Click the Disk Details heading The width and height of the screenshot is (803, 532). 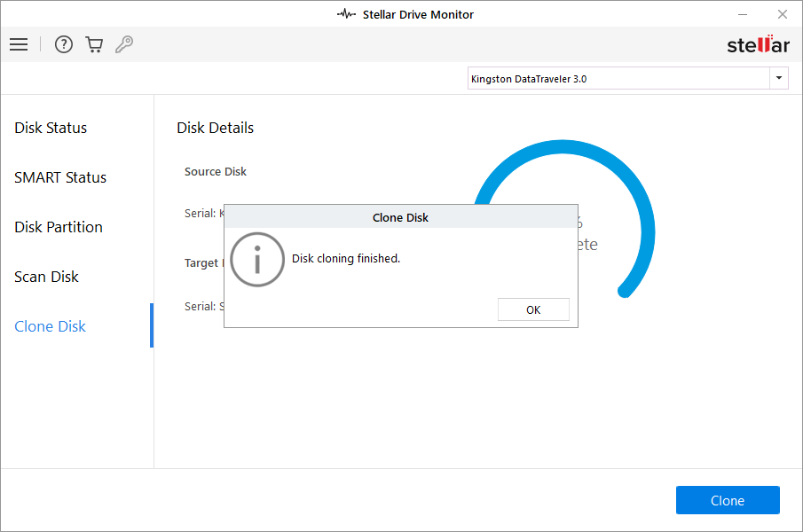(215, 128)
